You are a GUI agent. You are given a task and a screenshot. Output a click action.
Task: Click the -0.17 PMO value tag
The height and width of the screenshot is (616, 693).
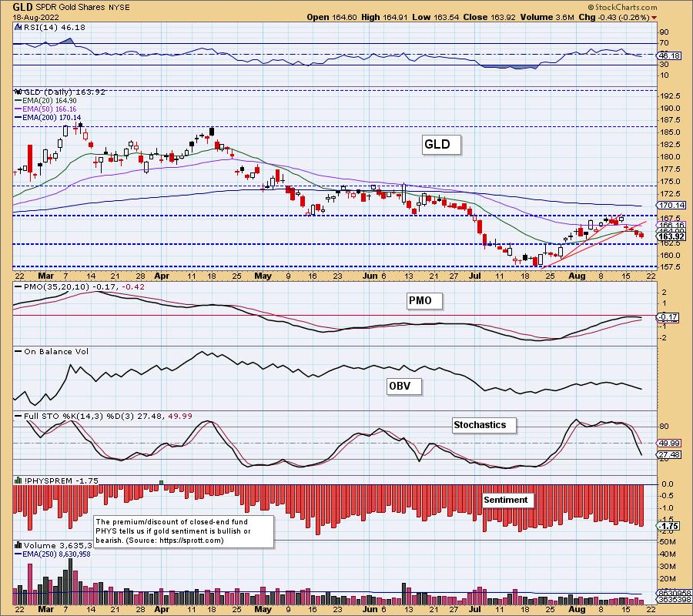pos(668,316)
